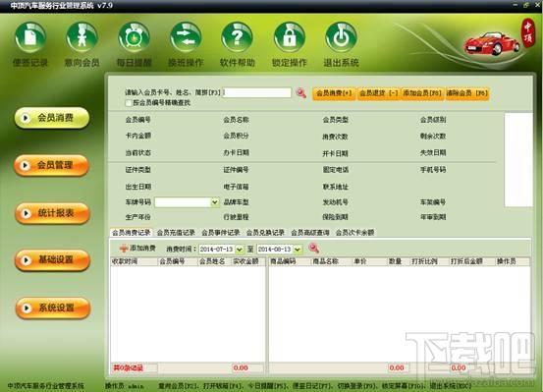Click the 打折比例 column header
The width and height of the screenshot is (543, 392).
click(x=429, y=261)
